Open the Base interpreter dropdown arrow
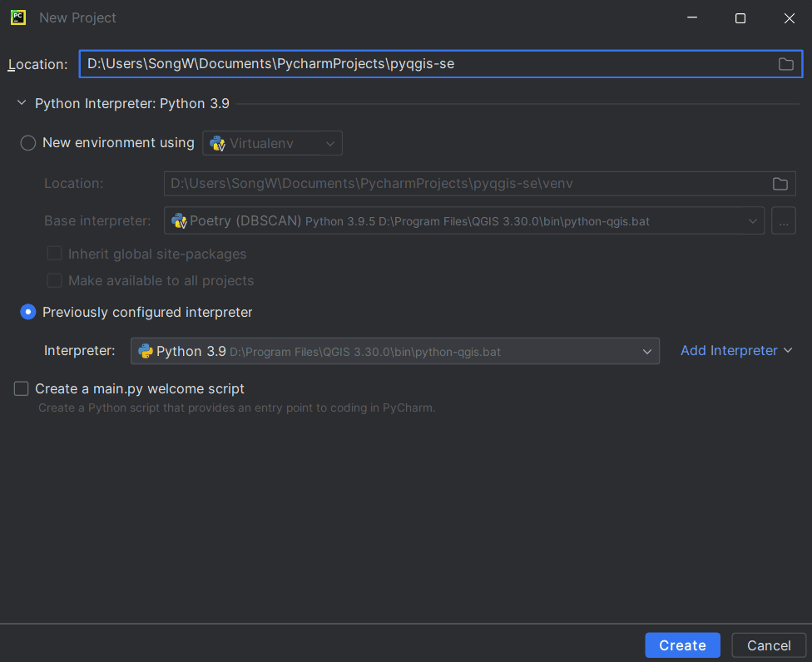This screenshot has width=812, height=662. click(x=752, y=221)
